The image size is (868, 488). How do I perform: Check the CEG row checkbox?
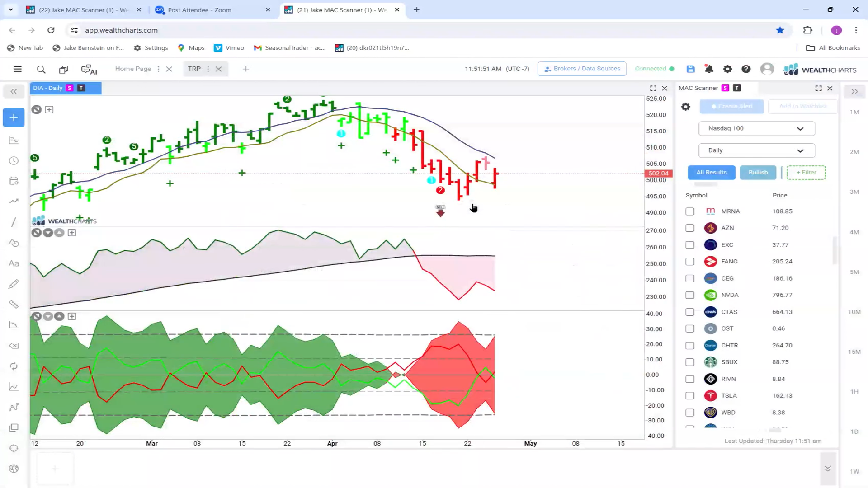[x=689, y=278]
